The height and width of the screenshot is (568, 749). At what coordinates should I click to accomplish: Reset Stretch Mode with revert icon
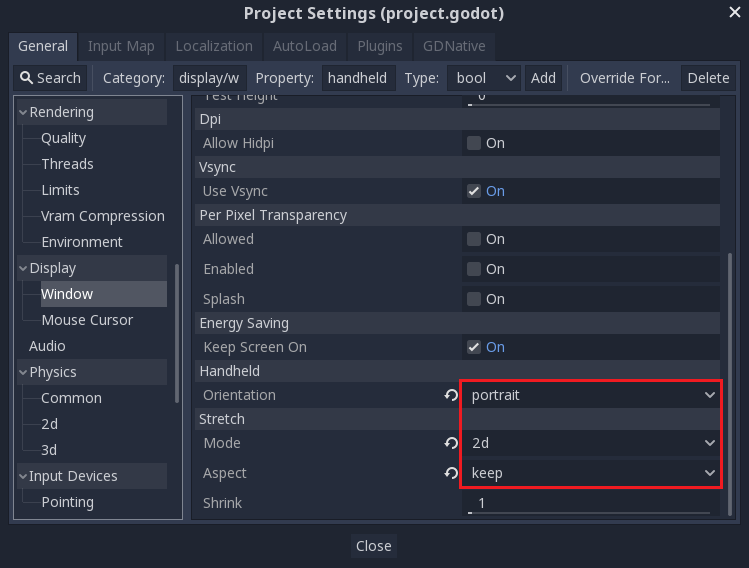pos(451,443)
